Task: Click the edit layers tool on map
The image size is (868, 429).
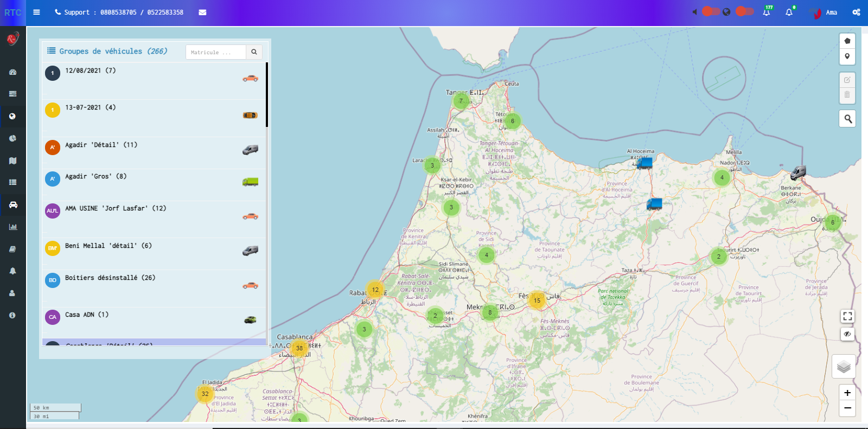Action: 847,80
